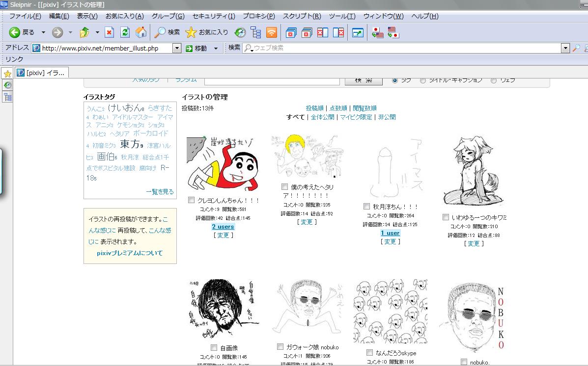Open the 移動 button dropdown arrow
This screenshot has height=366, width=588.
pos(216,48)
